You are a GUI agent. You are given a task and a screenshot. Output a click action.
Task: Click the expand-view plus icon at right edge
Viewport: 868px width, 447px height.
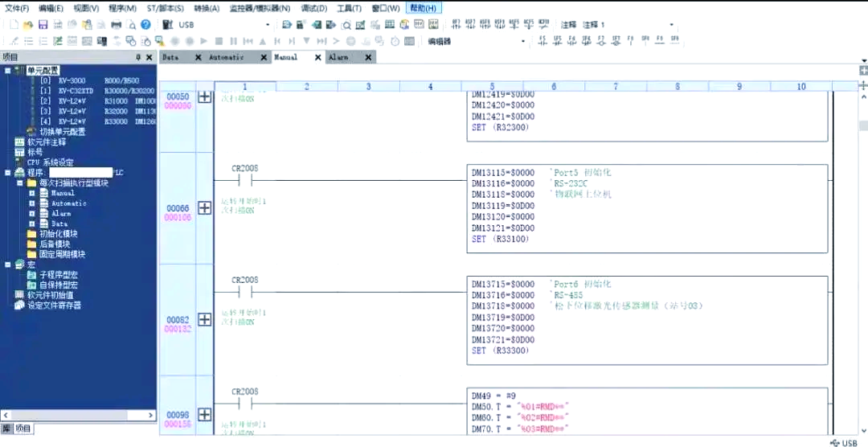(862, 71)
